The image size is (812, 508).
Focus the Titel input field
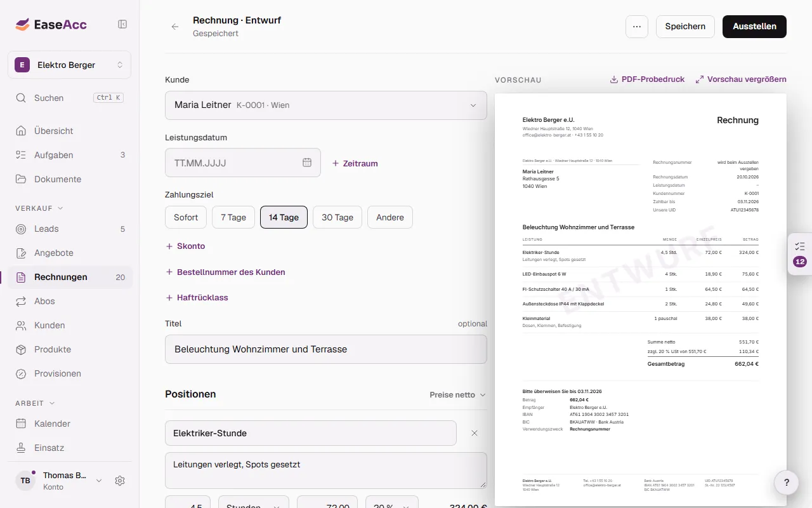click(x=326, y=349)
